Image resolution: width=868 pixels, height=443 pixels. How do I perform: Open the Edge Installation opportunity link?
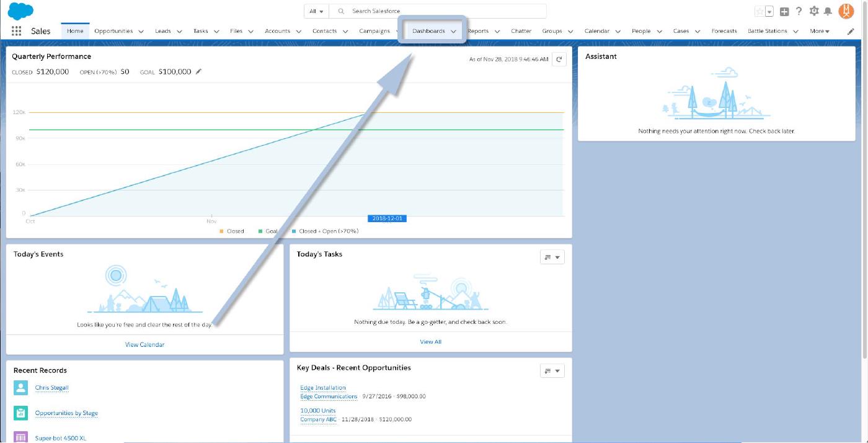[x=323, y=388]
